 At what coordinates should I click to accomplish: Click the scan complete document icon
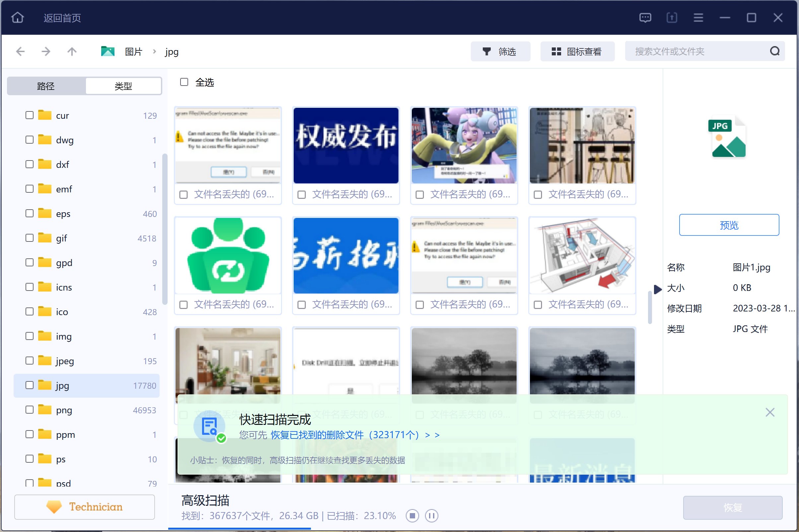point(209,426)
